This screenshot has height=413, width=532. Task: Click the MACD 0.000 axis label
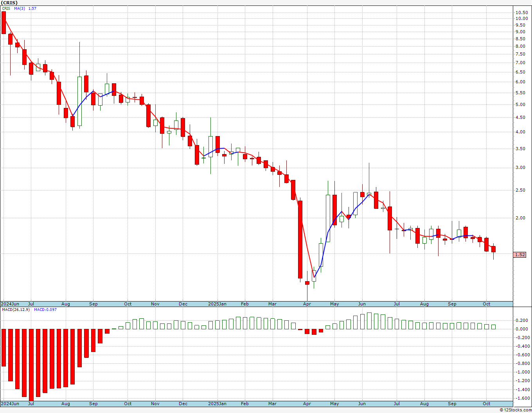(x=521, y=329)
